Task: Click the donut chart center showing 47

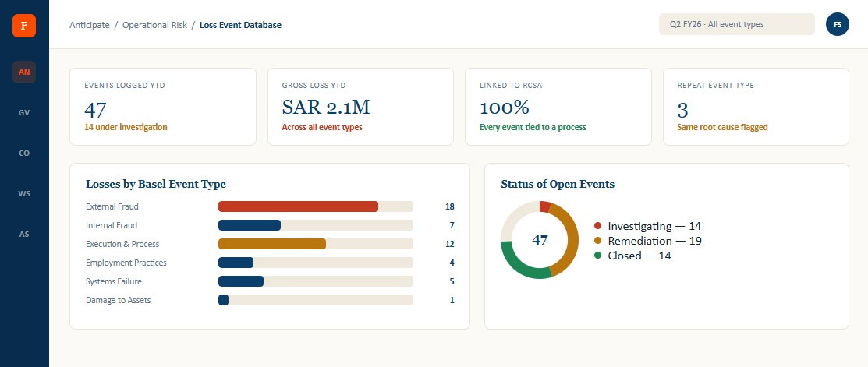Action: [540, 240]
